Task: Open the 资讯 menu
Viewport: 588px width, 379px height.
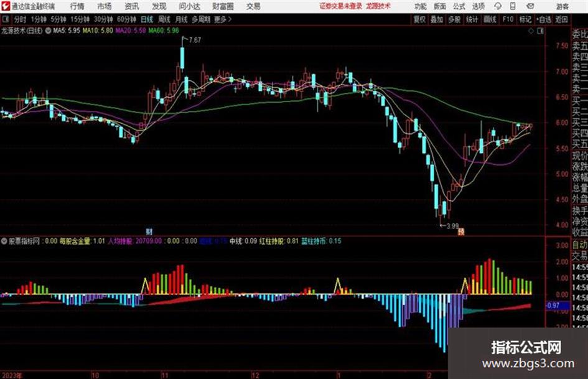Action: point(132,6)
